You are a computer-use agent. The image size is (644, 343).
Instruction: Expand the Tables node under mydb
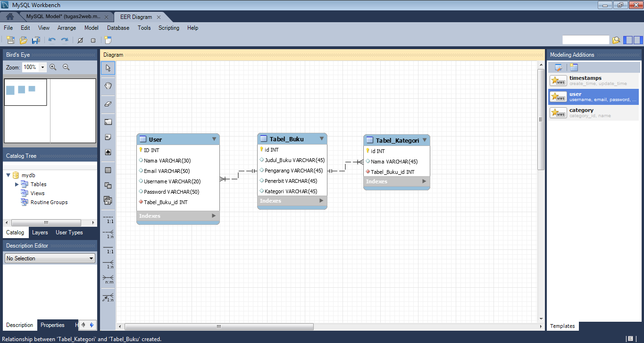click(16, 184)
